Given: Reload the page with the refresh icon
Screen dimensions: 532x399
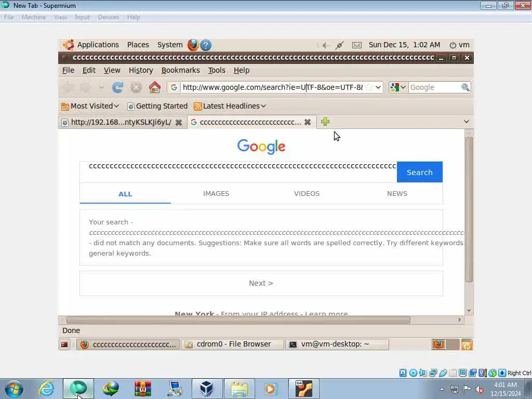Looking at the screenshot, I should (x=117, y=87).
